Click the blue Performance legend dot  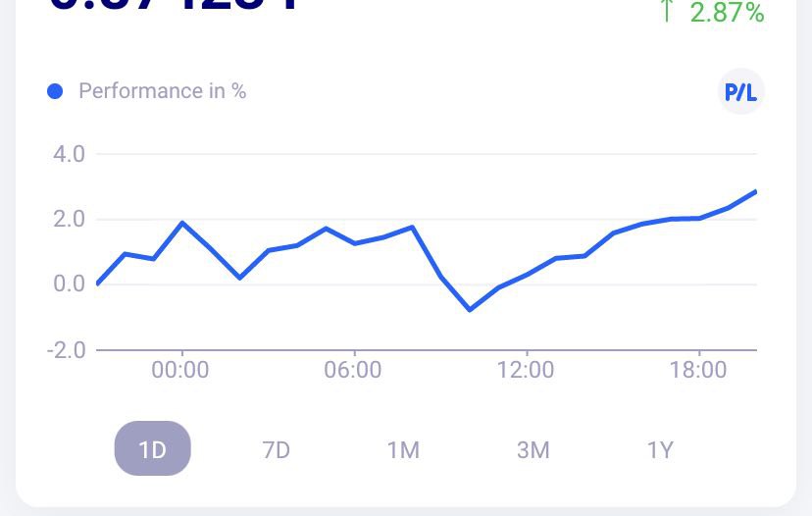pyautogui.click(x=55, y=91)
